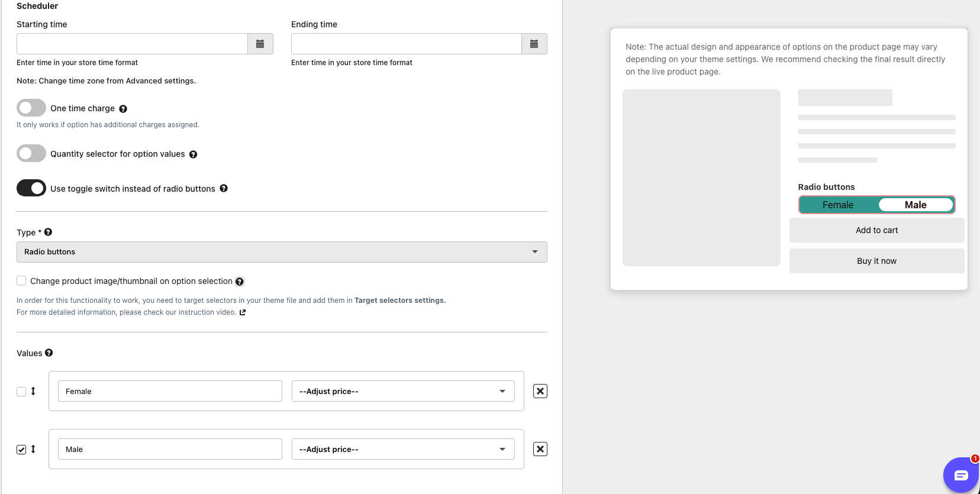Viewport: 980px width, 494px height.
Task: Click Buy it now in preview
Action: pyautogui.click(x=877, y=261)
